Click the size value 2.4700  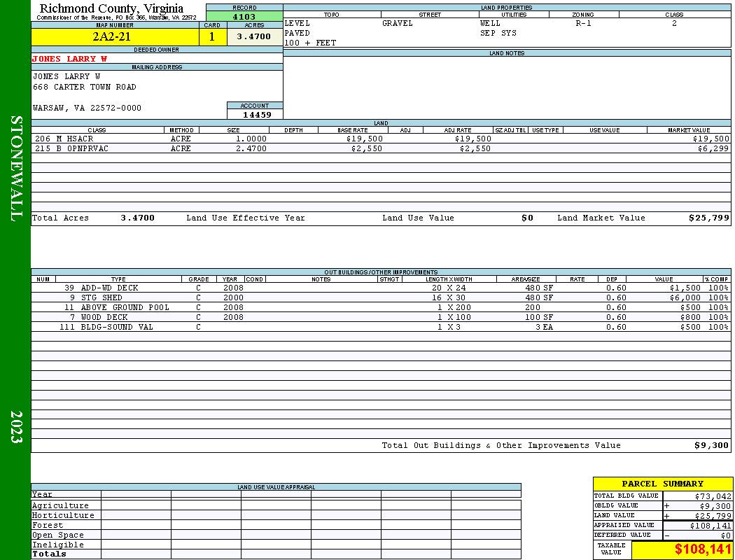(x=251, y=148)
